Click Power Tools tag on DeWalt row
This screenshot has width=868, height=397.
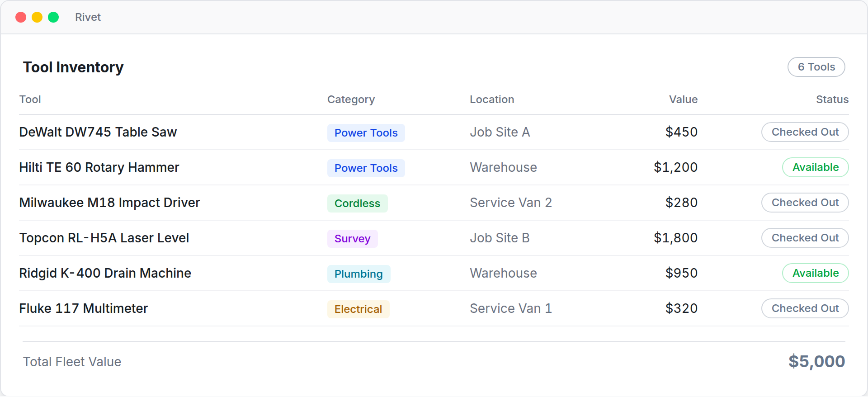click(366, 133)
